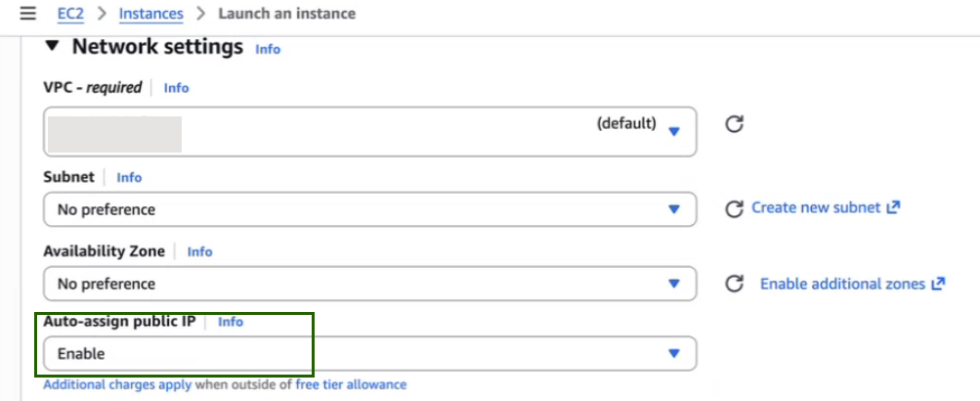Open Info link next to Network settings

pyautogui.click(x=268, y=49)
